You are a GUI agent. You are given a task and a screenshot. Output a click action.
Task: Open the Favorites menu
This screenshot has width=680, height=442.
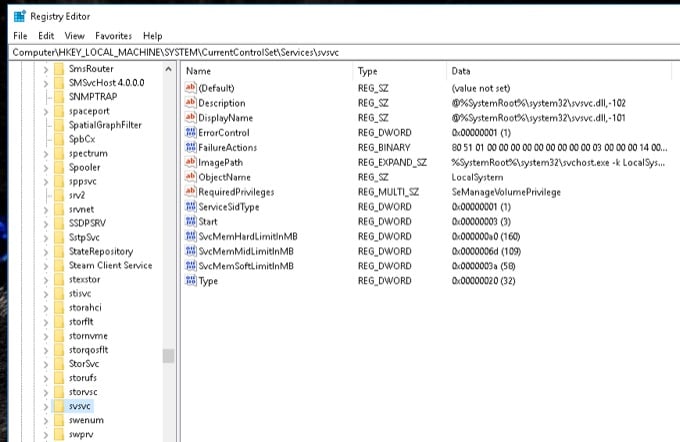point(114,36)
